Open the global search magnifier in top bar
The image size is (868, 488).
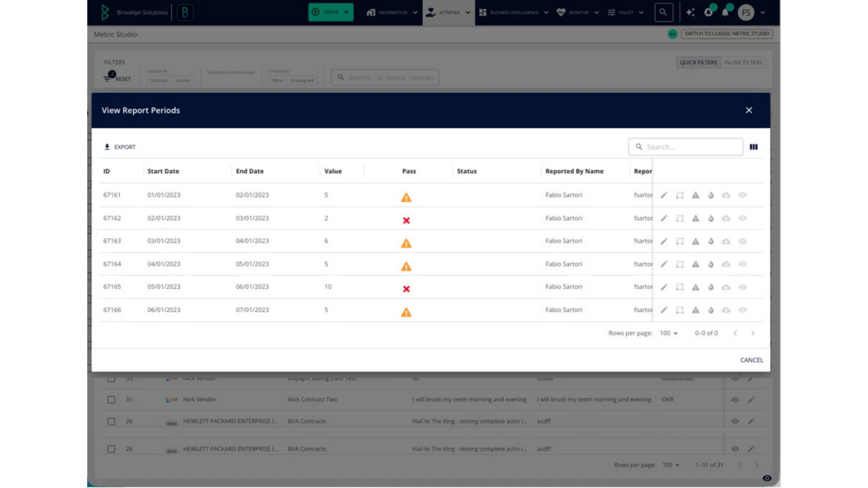[x=663, y=13]
